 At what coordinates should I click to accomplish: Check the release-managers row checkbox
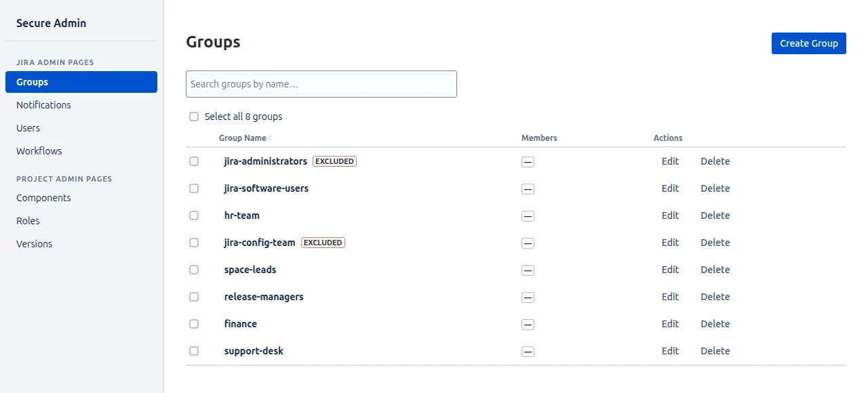194,297
